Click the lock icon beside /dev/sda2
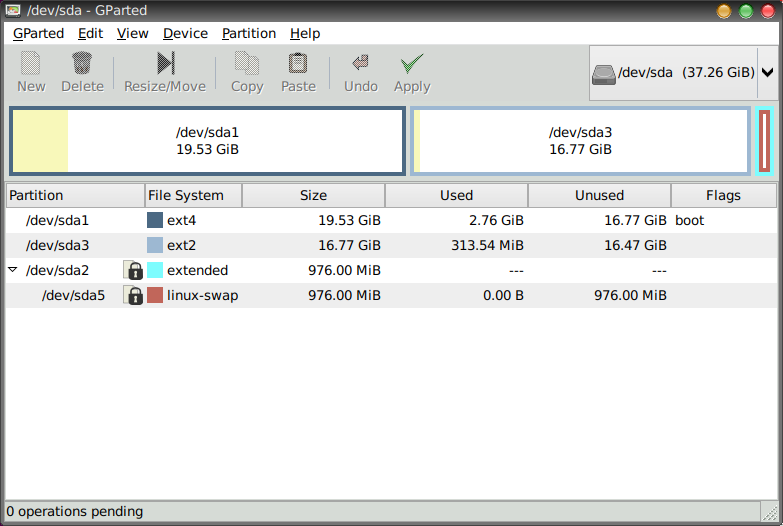Viewport: 783px width, 526px height. (133, 270)
